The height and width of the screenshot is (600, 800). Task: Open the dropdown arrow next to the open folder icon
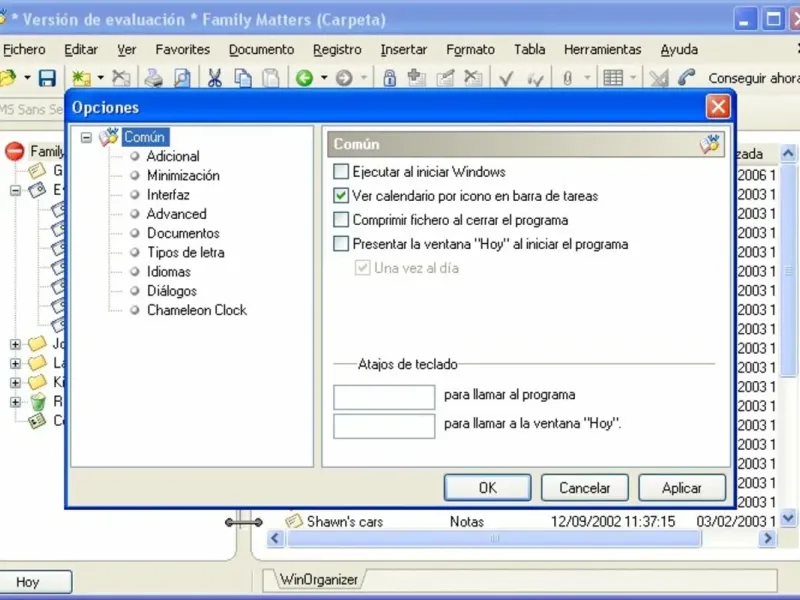(x=27, y=78)
